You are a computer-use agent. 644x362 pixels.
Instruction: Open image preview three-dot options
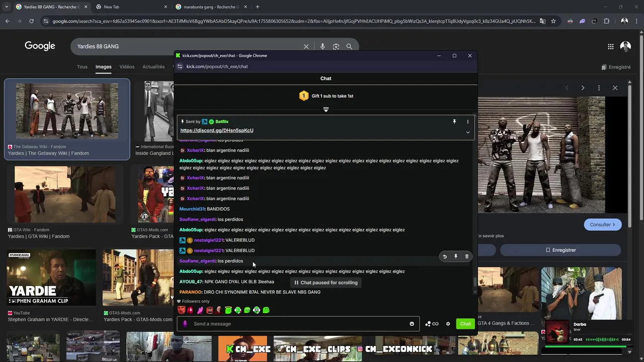pos(599,88)
